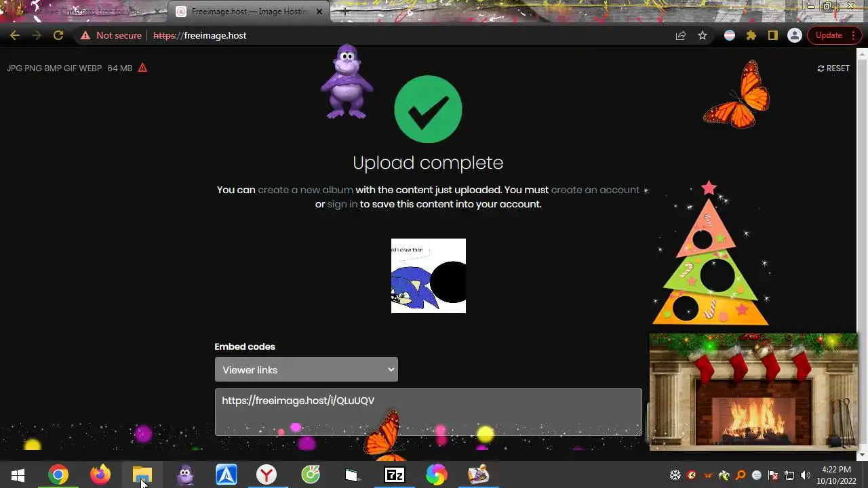Click the 'create a new album' link

[x=305, y=190]
